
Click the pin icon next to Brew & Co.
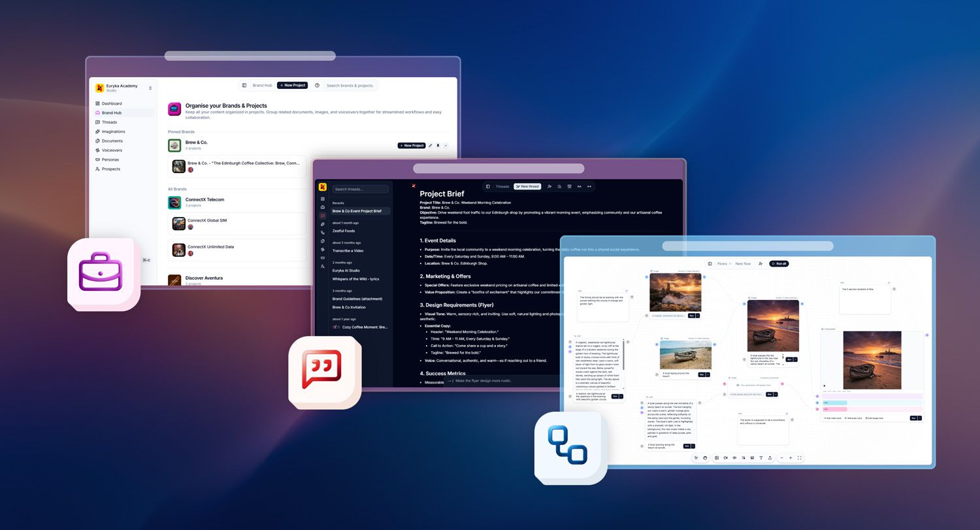pyautogui.click(x=438, y=146)
